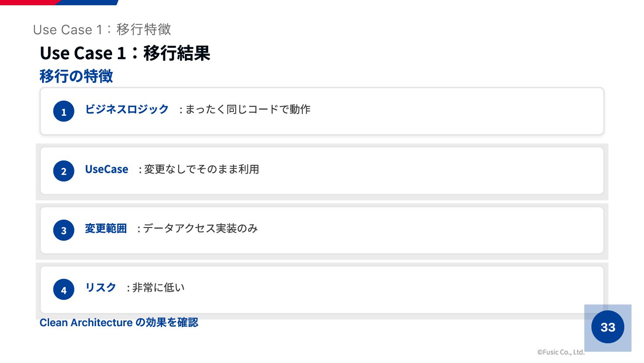Click the gray Use Case 1：移行特徴 heading
The height and width of the screenshot is (363, 644).
(x=102, y=29)
